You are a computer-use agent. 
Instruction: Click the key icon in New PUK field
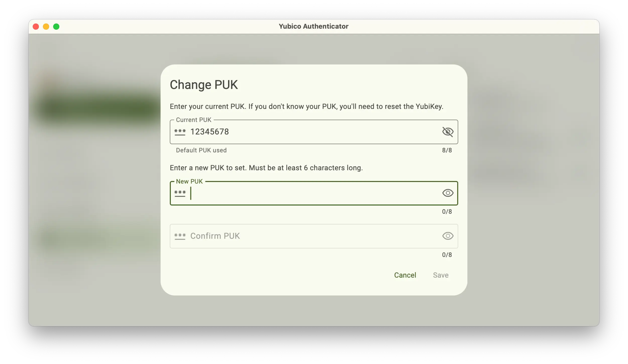(x=180, y=193)
